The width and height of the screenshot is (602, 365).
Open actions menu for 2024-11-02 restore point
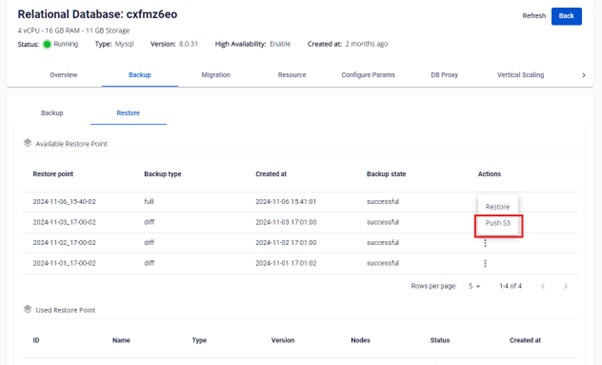(x=485, y=243)
